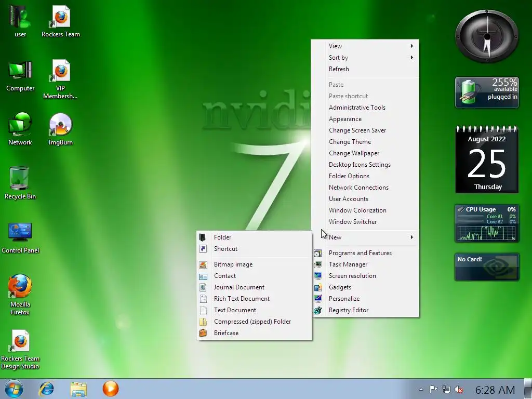Click the analog clock gadget

(x=487, y=36)
